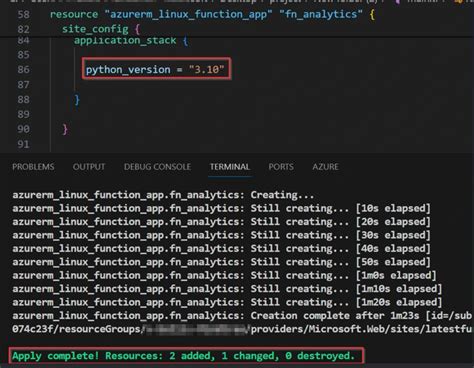Screen dimensions: 474x368
Task: Click terminal line with '10s elapsed'
Action: coord(221,209)
